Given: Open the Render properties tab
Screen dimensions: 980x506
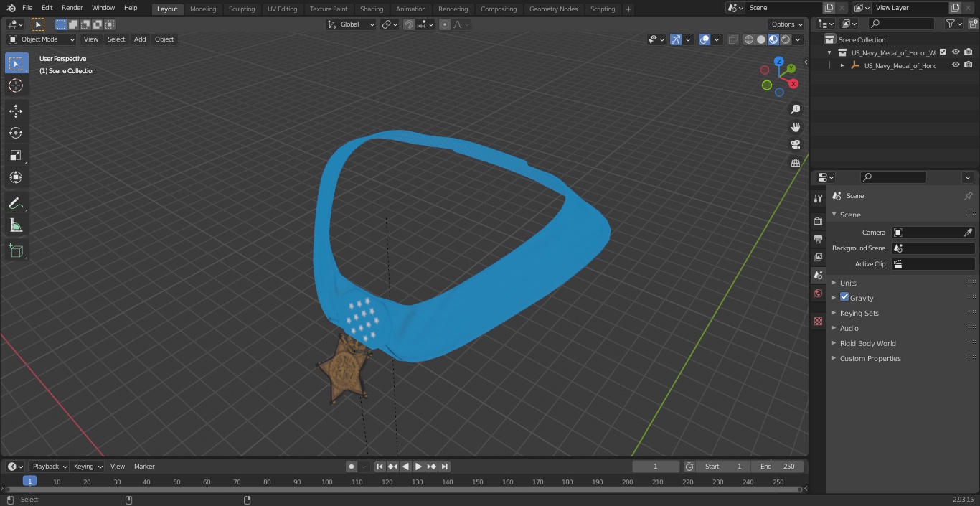Looking at the screenshot, I should [x=818, y=221].
